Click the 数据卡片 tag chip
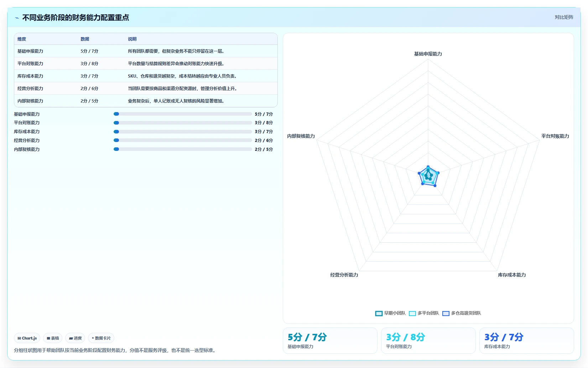The image size is (588, 368). (x=101, y=338)
